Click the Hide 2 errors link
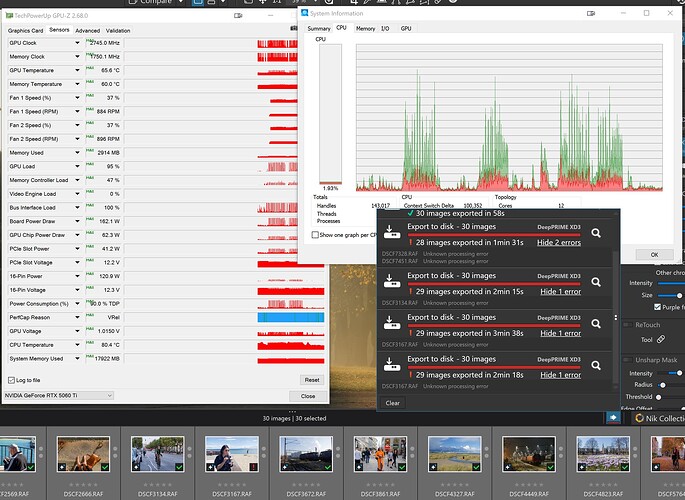 click(x=559, y=243)
